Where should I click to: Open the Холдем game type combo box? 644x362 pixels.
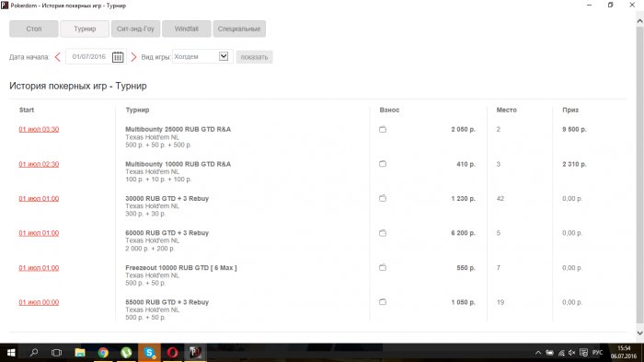click(x=201, y=57)
